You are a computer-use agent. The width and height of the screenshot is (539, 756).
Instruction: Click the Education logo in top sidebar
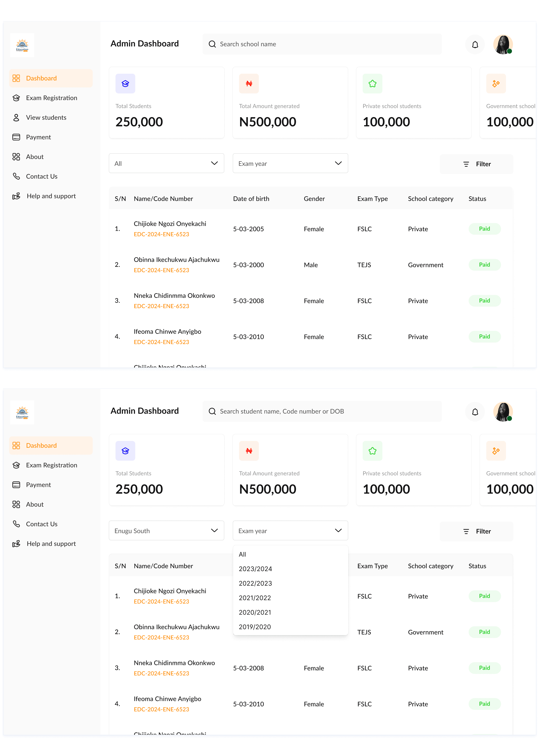coord(22,45)
